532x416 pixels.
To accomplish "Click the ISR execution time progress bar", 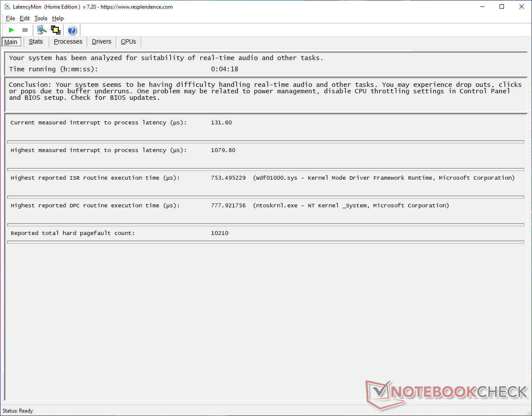I will click(266, 197).
